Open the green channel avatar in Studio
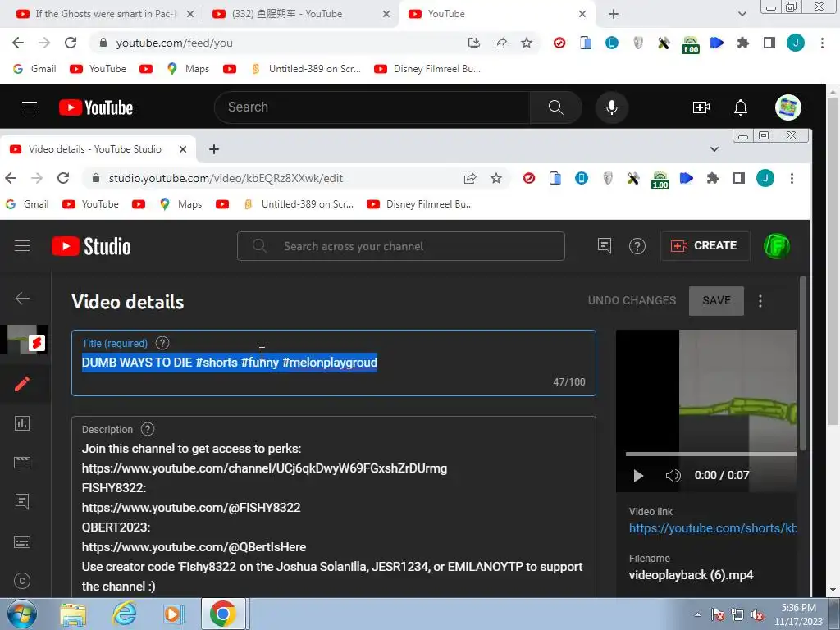Viewport: 840px width, 630px height. [x=776, y=246]
